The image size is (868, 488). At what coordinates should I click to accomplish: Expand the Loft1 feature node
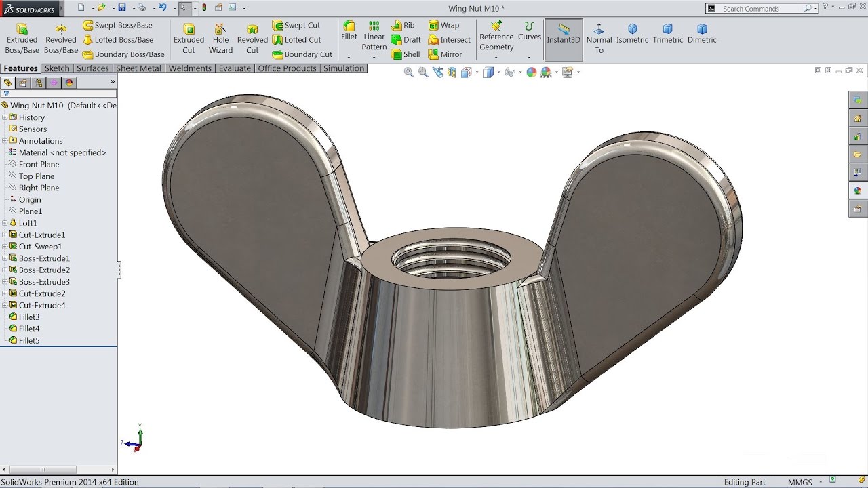[x=5, y=222]
